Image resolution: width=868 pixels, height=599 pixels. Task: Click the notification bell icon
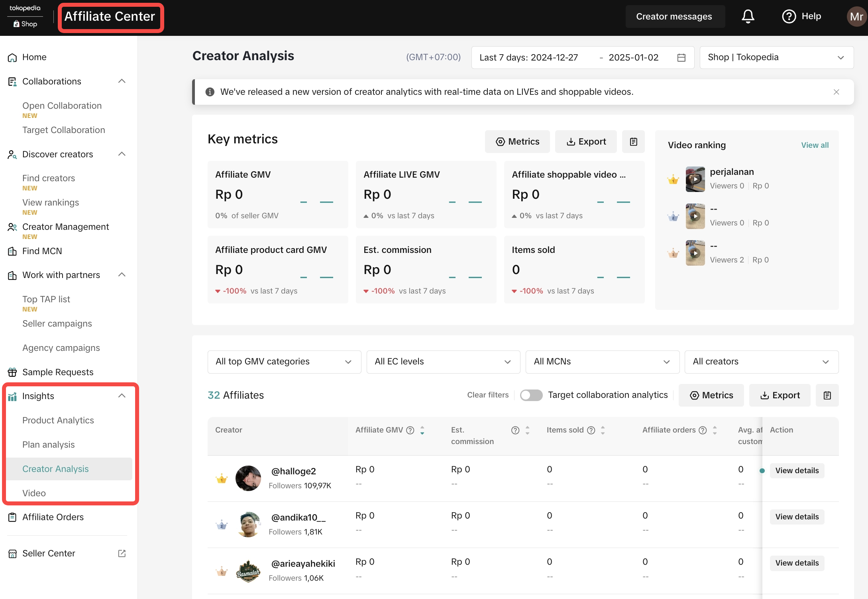point(748,17)
